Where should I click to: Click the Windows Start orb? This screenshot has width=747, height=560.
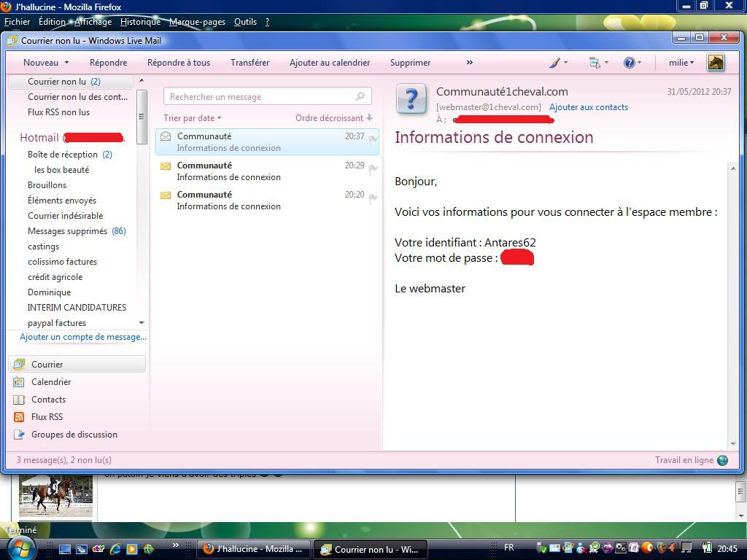20,548
